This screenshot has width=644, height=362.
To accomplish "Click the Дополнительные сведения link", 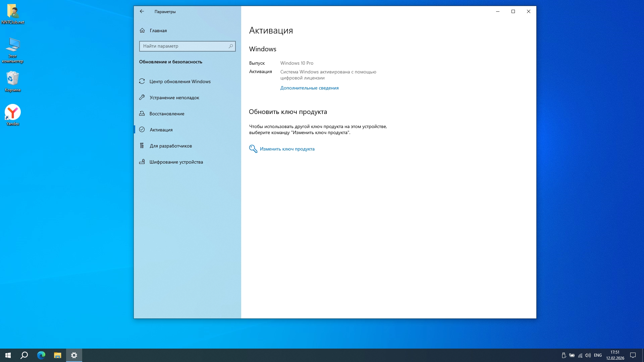I will click(309, 88).
